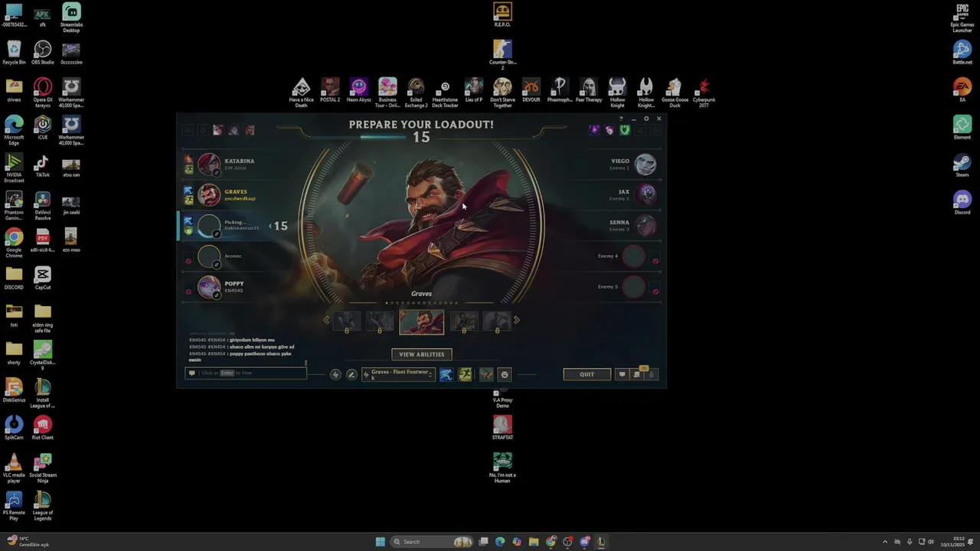
Task: Click Jax's enemy portrait
Action: click(645, 194)
